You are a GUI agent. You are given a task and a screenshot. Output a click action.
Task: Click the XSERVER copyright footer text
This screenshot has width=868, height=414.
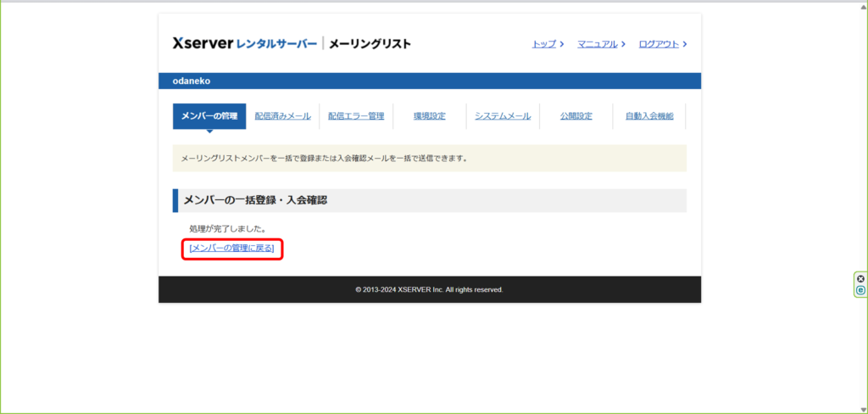[429, 289]
